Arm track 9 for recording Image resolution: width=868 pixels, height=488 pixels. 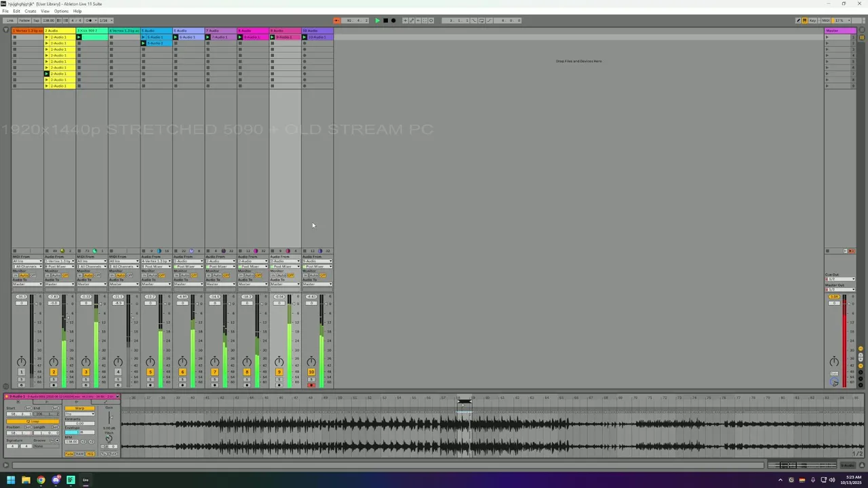279,385
